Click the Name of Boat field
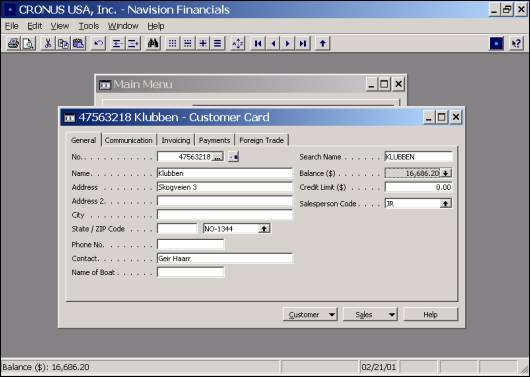The width and height of the screenshot is (530, 377). pyautogui.click(x=191, y=272)
